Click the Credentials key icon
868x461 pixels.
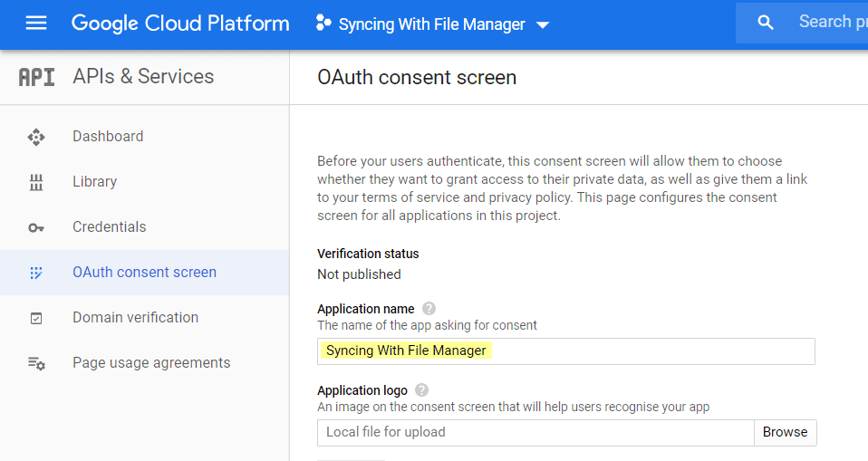click(x=36, y=227)
